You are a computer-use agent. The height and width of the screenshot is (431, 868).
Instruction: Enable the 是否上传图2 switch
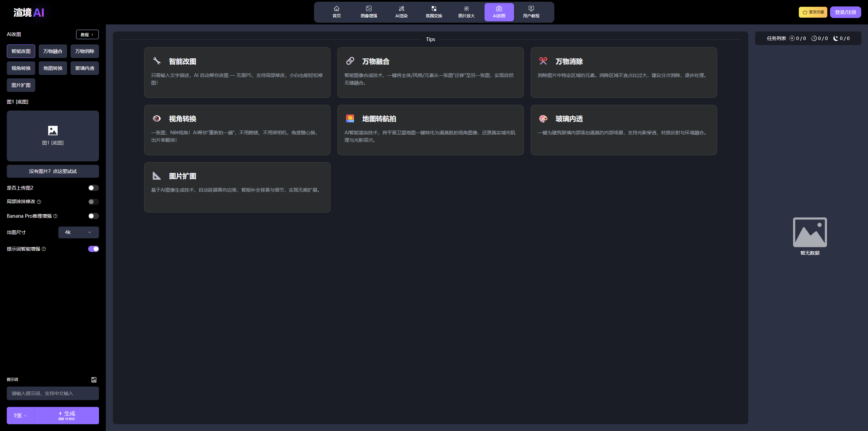coord(93,188)
